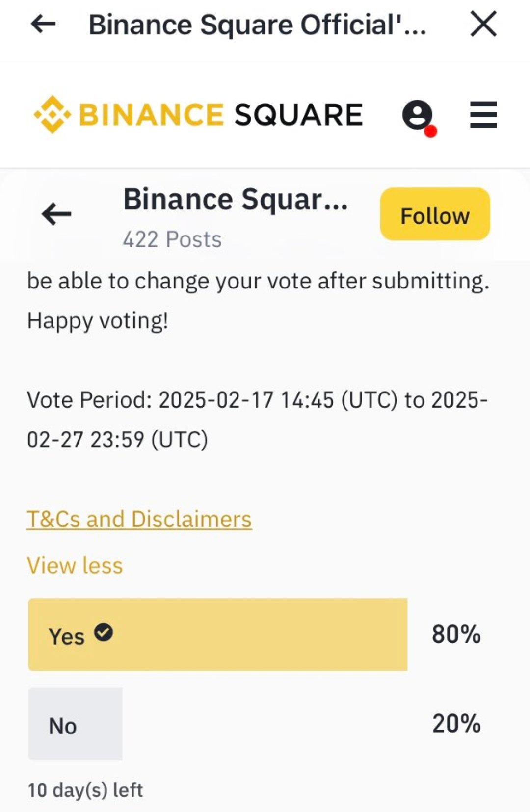Click the checkmark icon next to Yes
530x812 pixels.
104,632
